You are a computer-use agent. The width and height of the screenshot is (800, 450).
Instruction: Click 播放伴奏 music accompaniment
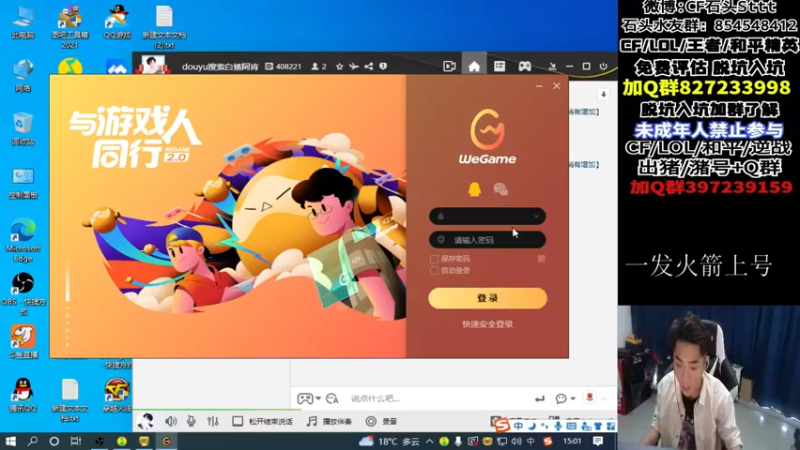pos(329,421)
